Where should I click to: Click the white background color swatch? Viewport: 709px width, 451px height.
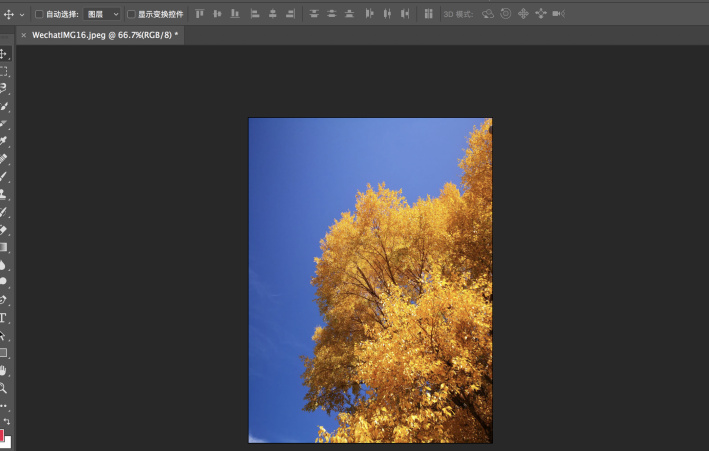pos(7,442)
